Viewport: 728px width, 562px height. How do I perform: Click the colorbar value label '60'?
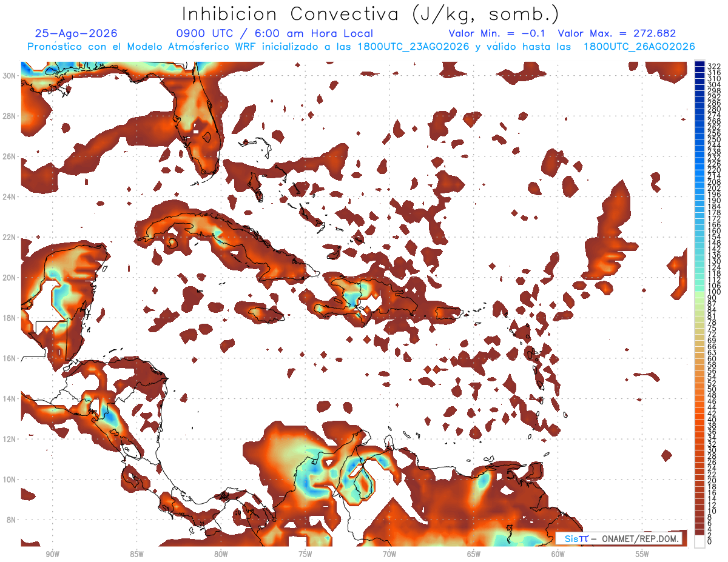tap(712, 359)
